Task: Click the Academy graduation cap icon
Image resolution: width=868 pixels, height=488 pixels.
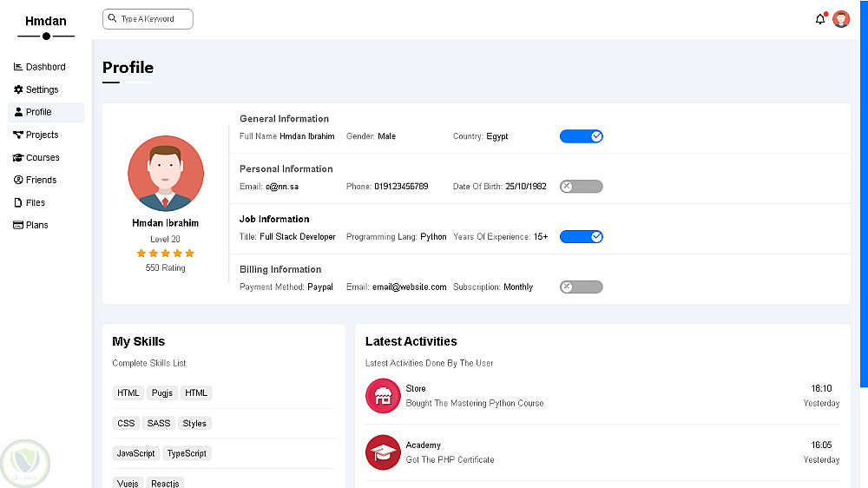Action: tap(383, 452)
